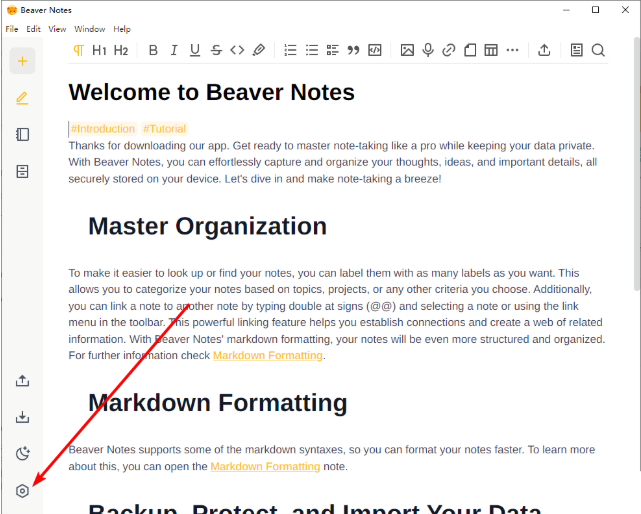The image size is (641, 514).
Task: Open Settings hexagon icon
Action: pyautogui.click(x=22, y=491)
